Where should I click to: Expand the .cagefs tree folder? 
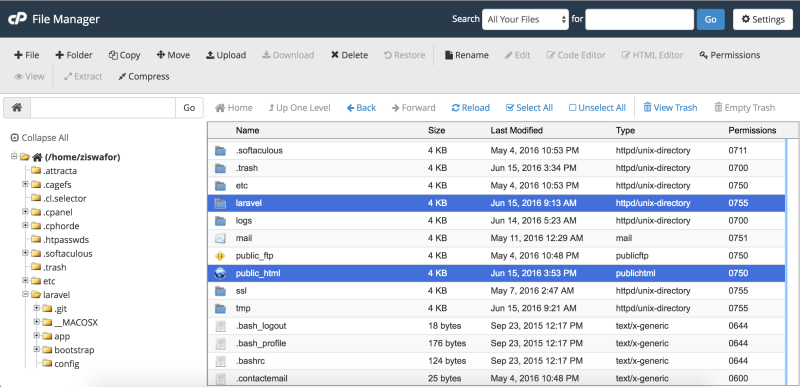[25, 184]
